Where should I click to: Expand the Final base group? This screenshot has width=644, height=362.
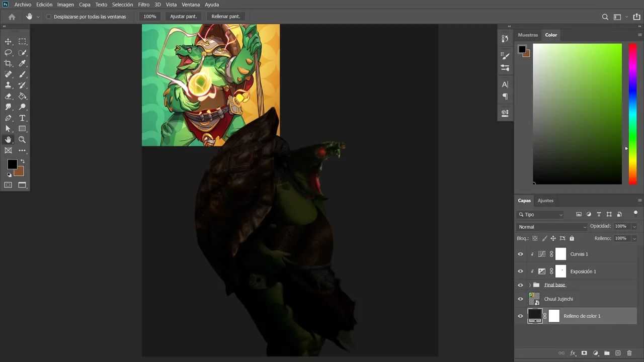tap(530, 285)
